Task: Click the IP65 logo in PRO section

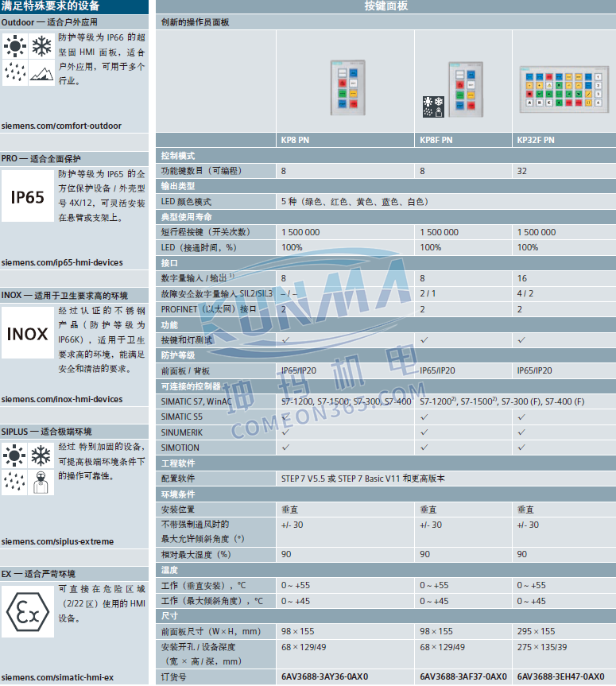Action: (28, 196)
